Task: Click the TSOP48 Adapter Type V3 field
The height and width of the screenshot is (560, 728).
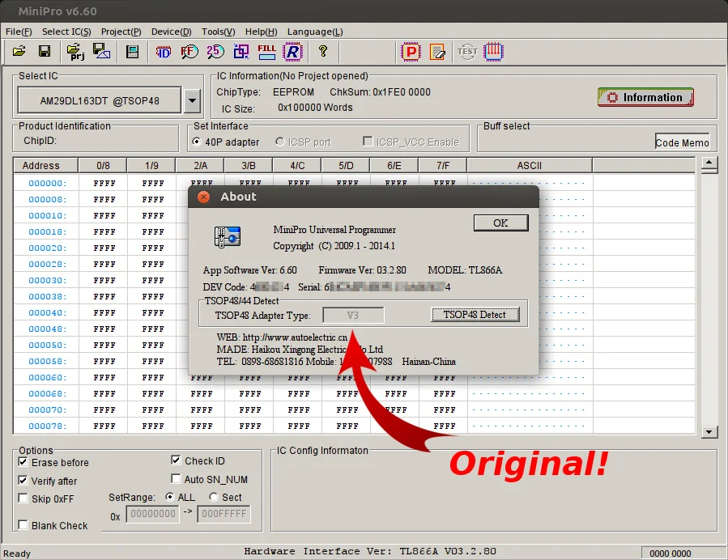Action: [x=353, y=316]
